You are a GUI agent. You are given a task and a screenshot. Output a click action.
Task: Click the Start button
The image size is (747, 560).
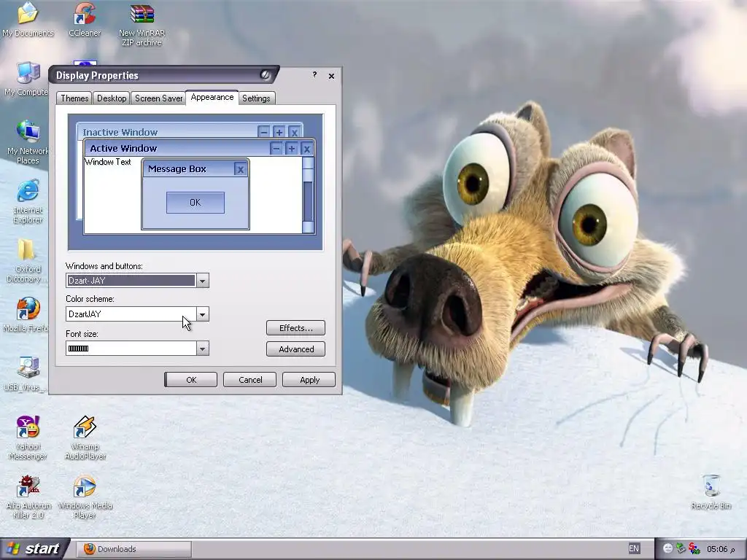tap(34, 548)
